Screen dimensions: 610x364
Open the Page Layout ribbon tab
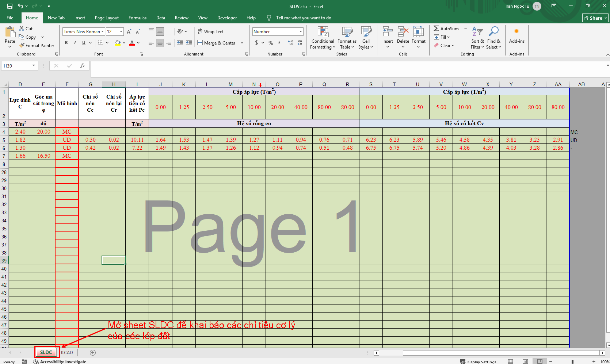[107, 18]
